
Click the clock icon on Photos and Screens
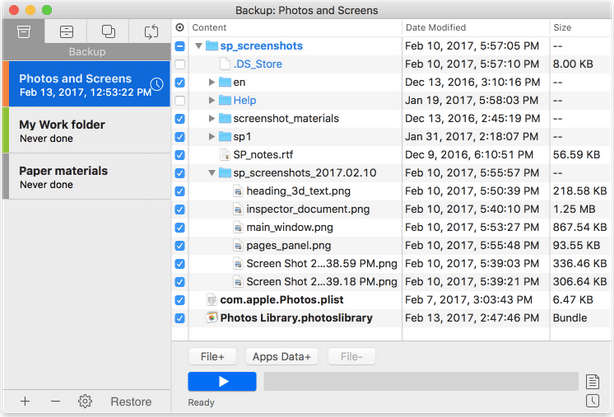click(x=157, y=84)
